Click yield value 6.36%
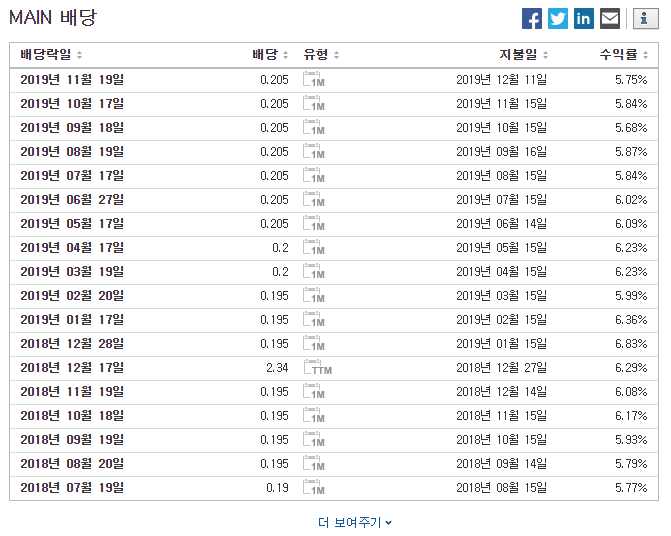Image resolution: width=671 pixels, height=536 pixels. (631, 319)
